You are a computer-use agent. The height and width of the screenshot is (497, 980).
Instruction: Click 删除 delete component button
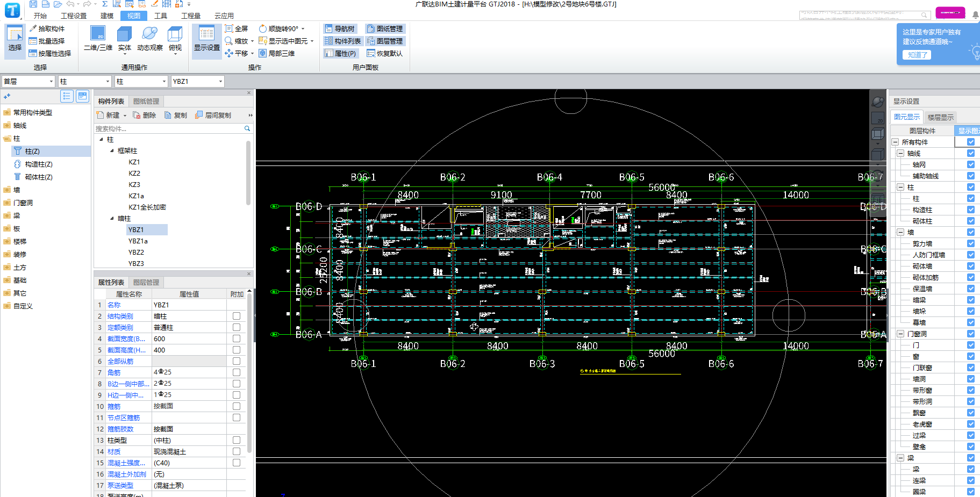[x=145, y=115]
